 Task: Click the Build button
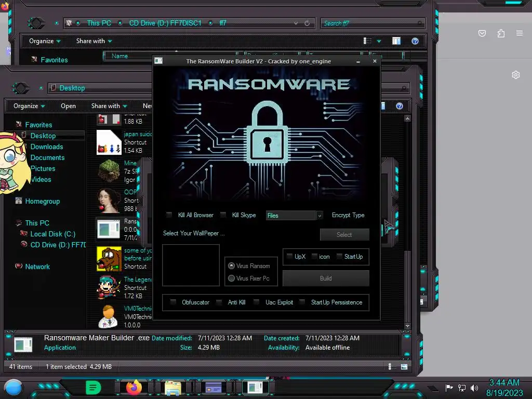click(326, 278)
